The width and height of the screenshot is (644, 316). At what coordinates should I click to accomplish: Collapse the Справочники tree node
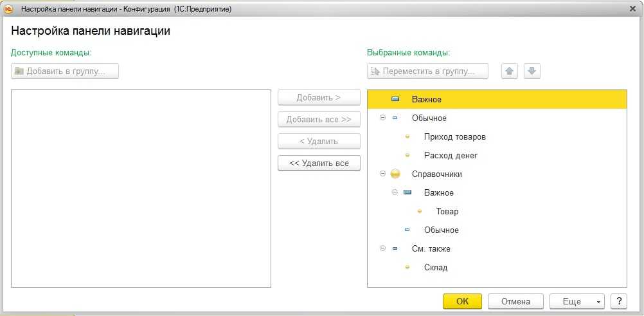[x=383, y=174]
